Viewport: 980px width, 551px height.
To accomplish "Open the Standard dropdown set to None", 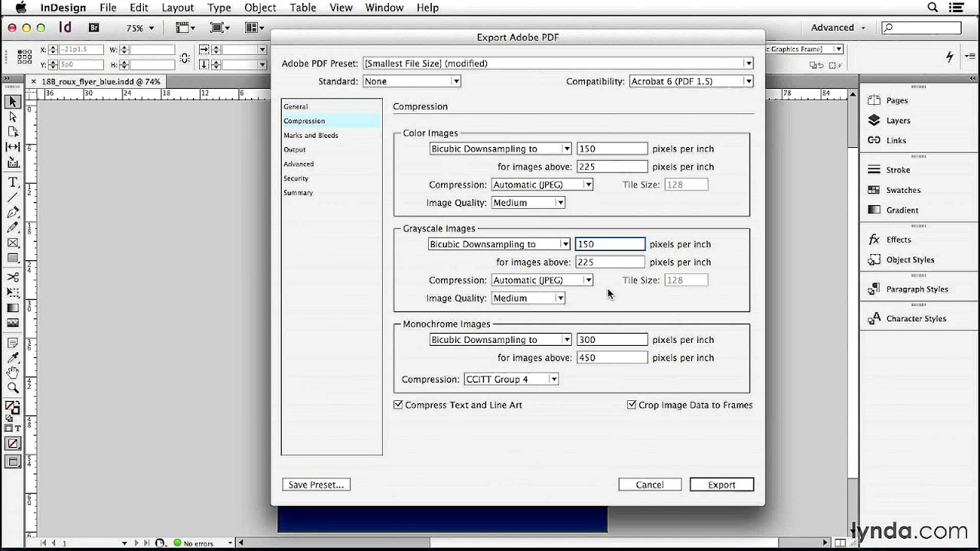I will [412, 81].
